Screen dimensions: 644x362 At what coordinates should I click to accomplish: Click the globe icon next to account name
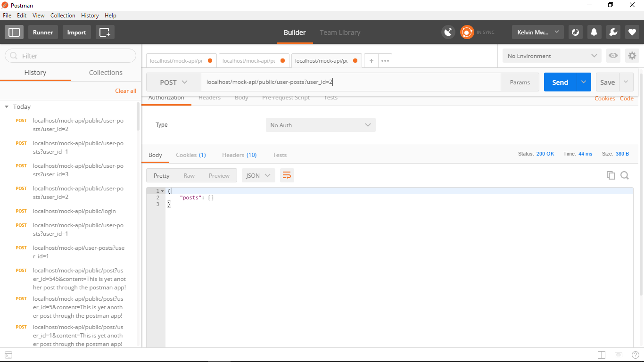(x=575, y=32)
